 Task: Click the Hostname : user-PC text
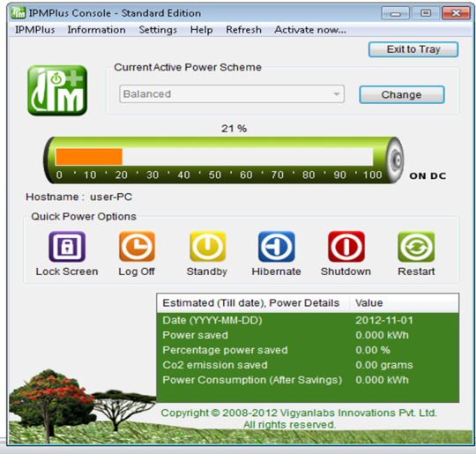click(79, 197)
